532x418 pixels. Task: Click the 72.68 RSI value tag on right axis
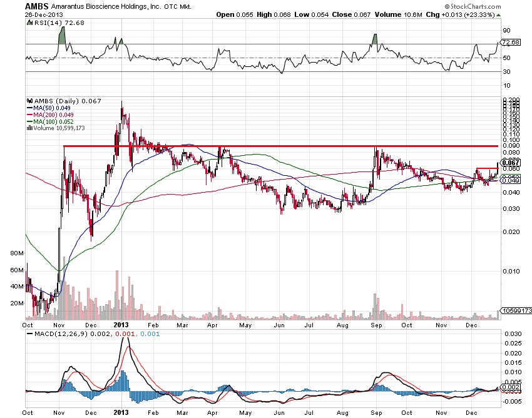(x=511, y=43)
